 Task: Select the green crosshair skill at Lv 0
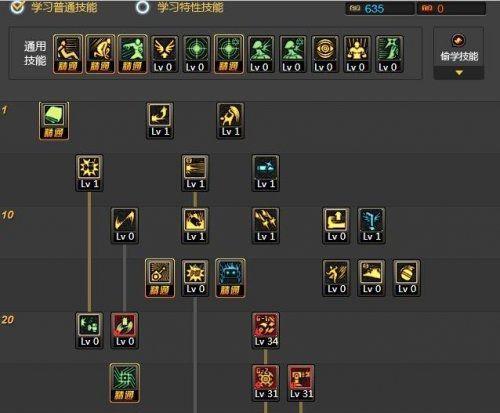pos(196,54)
